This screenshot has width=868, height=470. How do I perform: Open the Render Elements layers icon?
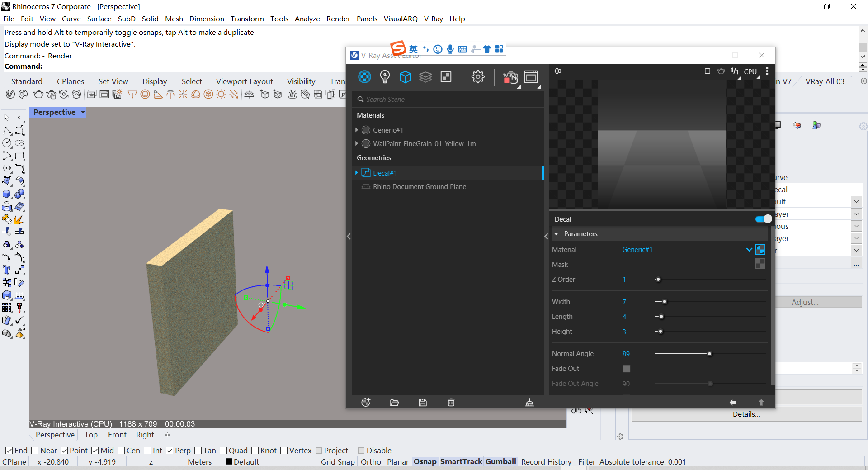425,77
